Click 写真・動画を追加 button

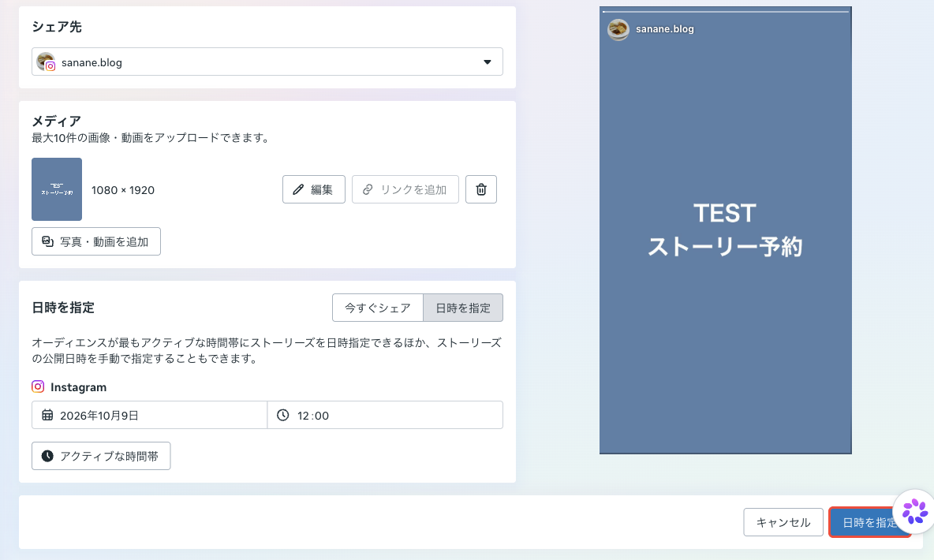[96, 241]
